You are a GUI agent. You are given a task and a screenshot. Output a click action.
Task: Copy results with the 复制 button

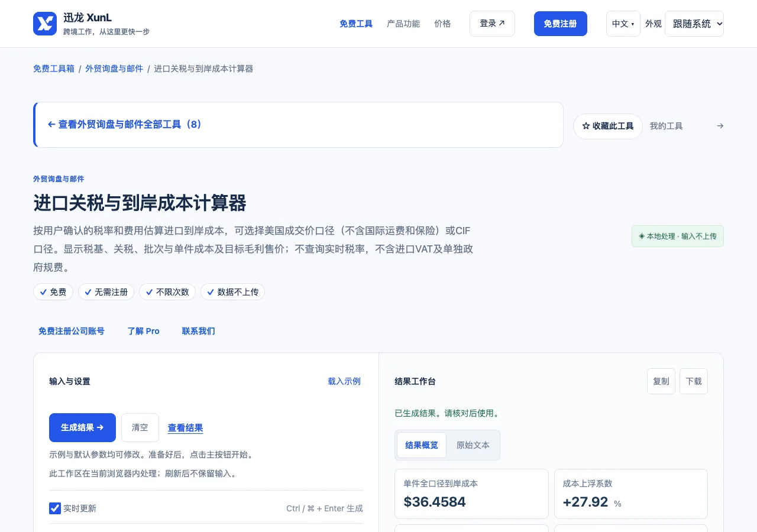(661, 381)
